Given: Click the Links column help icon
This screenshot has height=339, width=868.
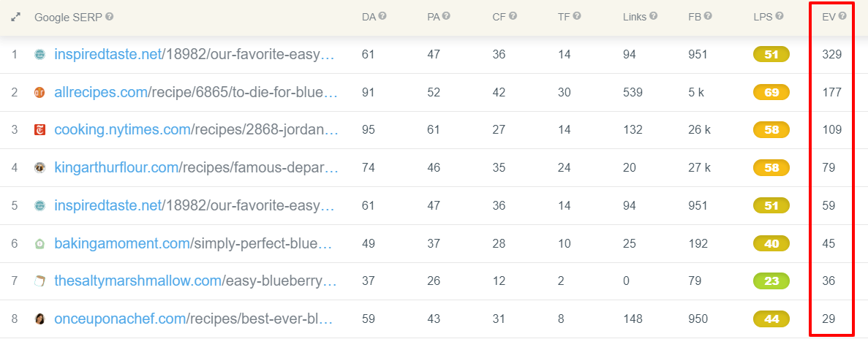Looking at the screenshot, I should pyautogui.click(x=653, y=17).
